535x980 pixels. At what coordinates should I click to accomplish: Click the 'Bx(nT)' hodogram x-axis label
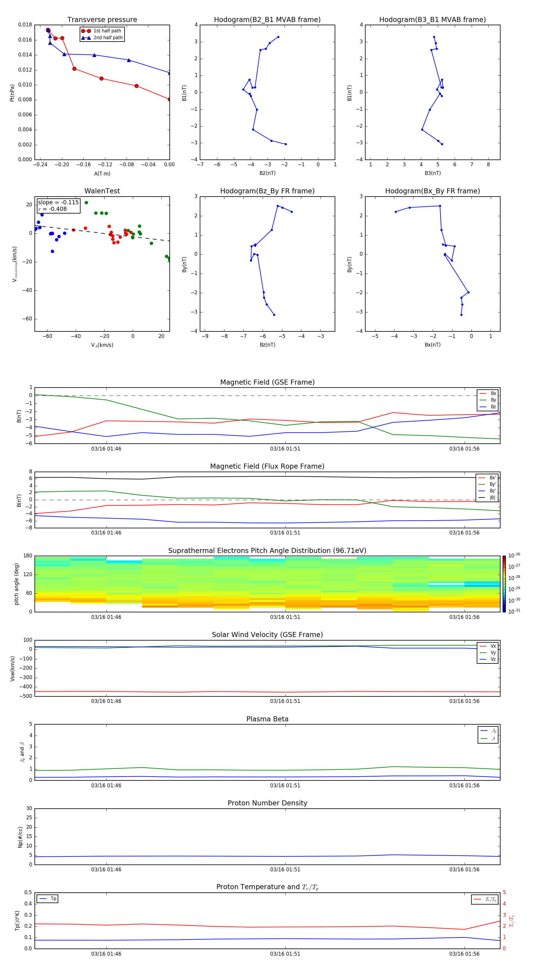(432, 345)
